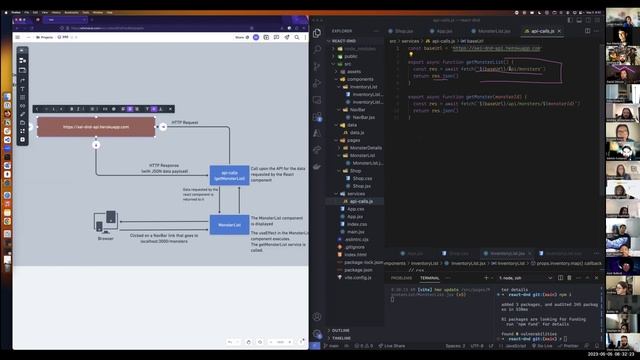Toggle right alignment in format toolbar
The width and height of the screenshot is (640, 360).
click(137, 109)
